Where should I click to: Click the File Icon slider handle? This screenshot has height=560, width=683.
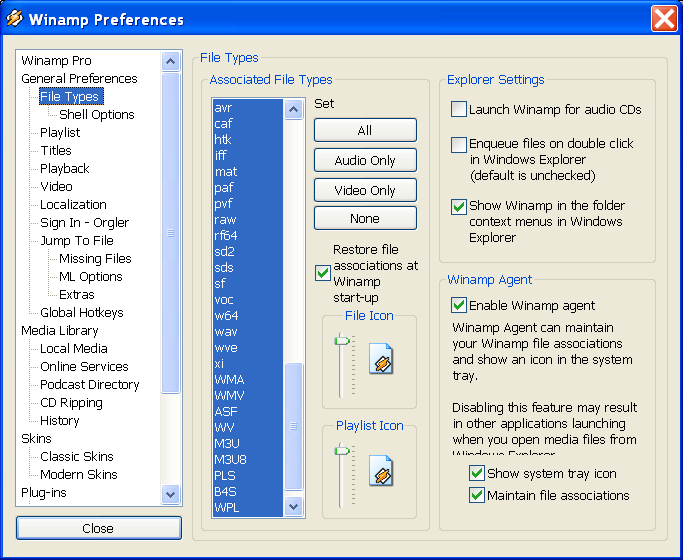(x=344, y=341)
